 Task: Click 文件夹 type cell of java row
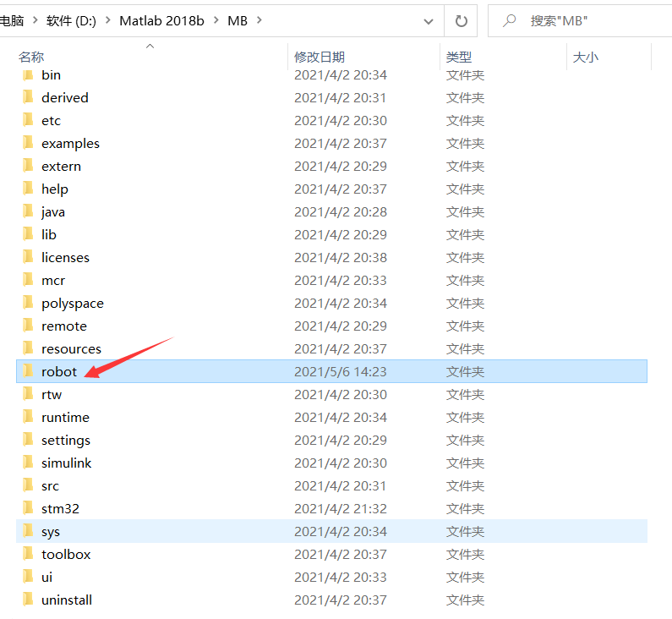465,211
